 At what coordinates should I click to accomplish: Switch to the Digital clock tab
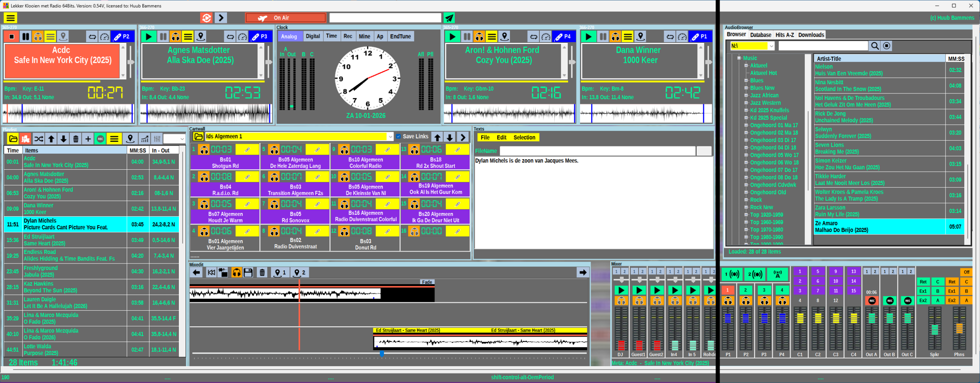[312, 36]
